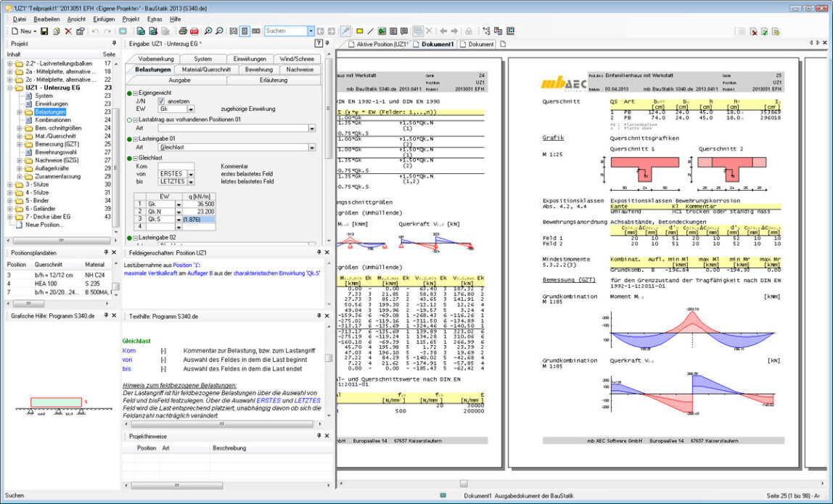Screen dimensions: 833x504
Task: Select the line drawing tool
Action: [x=371, y=31]
